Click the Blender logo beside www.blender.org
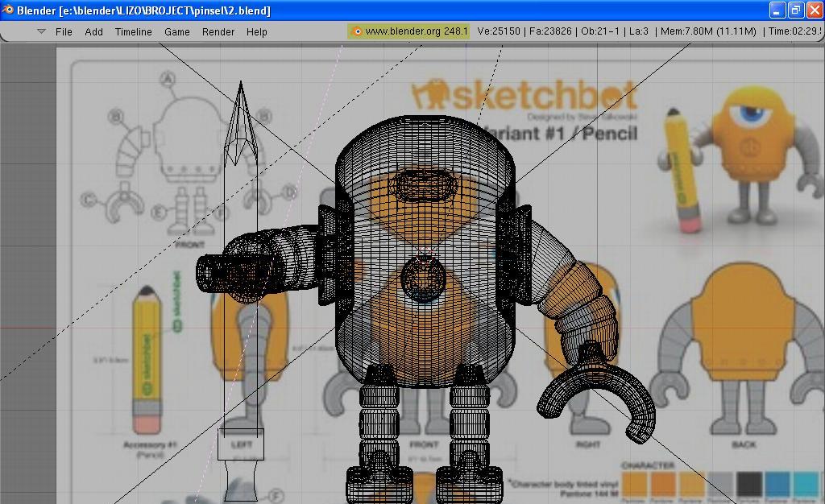Image resolution: width=825 pixels, height=504 pixels. tap(357, 31)
